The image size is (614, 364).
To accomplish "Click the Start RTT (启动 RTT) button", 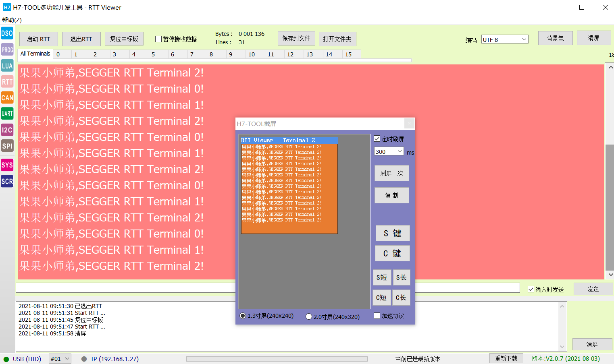I will coord(39,39).
